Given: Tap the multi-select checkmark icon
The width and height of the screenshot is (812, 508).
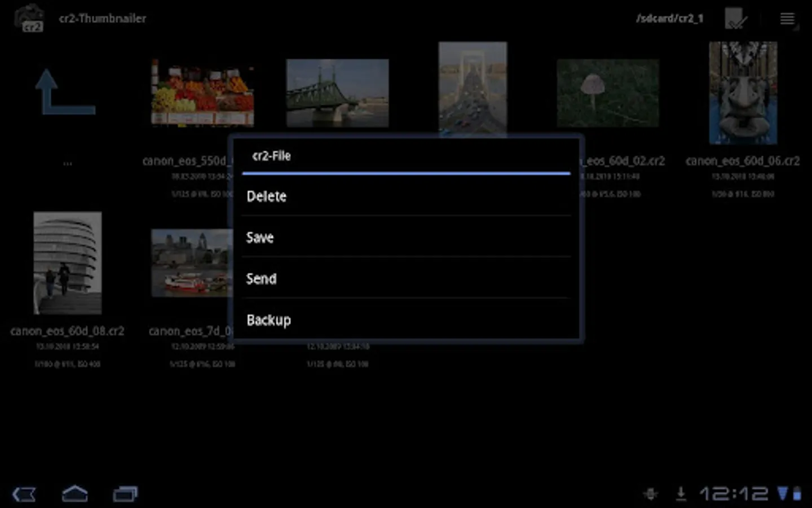Looking at the screenshot, I should coord(736,19).
